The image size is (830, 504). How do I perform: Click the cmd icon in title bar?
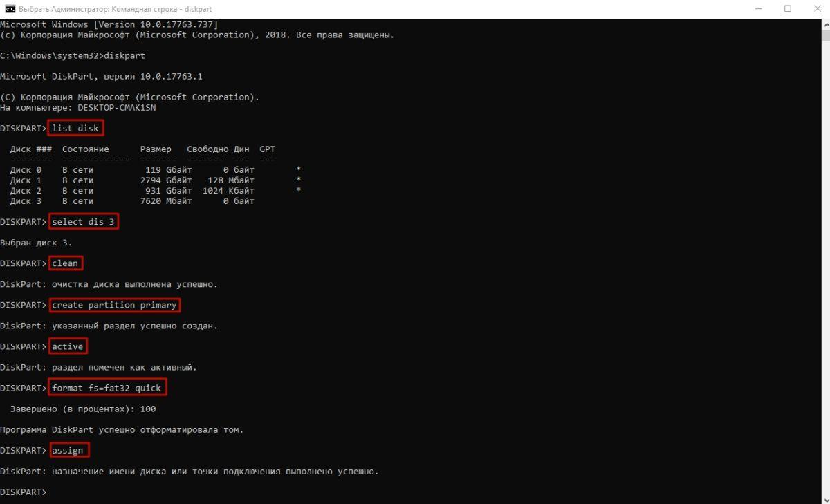point(10,8)
